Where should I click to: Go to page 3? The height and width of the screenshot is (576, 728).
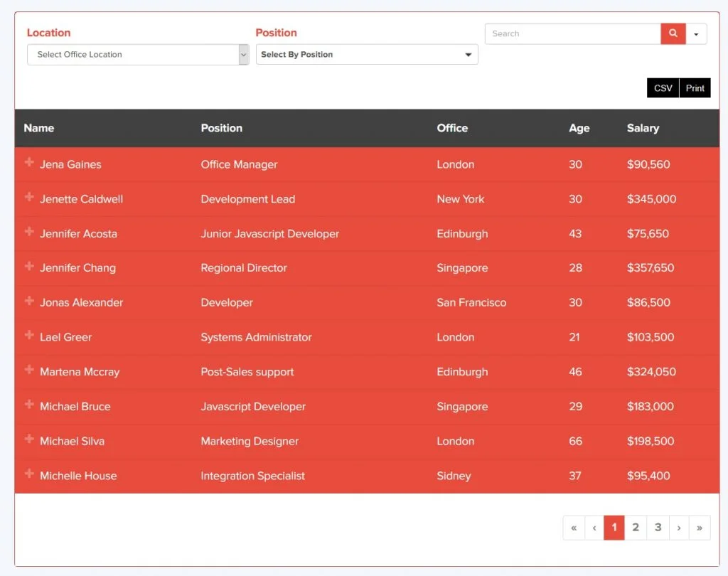[x=658, y=528]
